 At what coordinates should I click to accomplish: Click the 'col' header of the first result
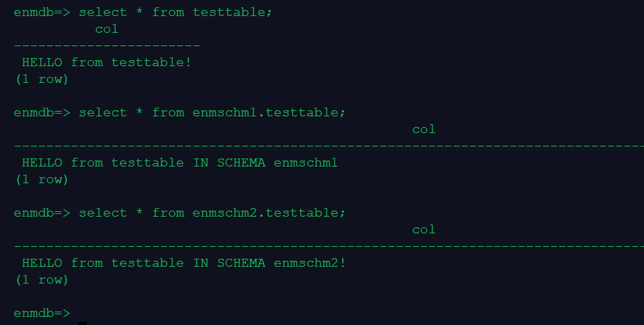[106, 29]
